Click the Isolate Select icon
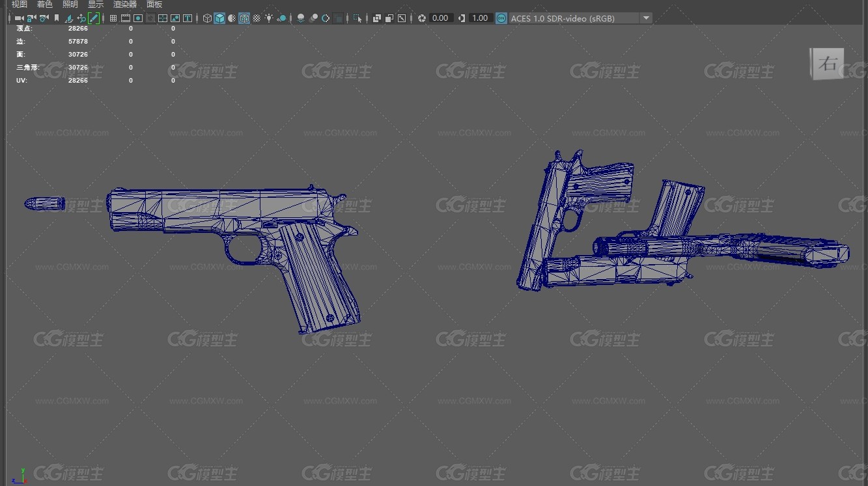This screenshot has height=486, width=868. 357,18
